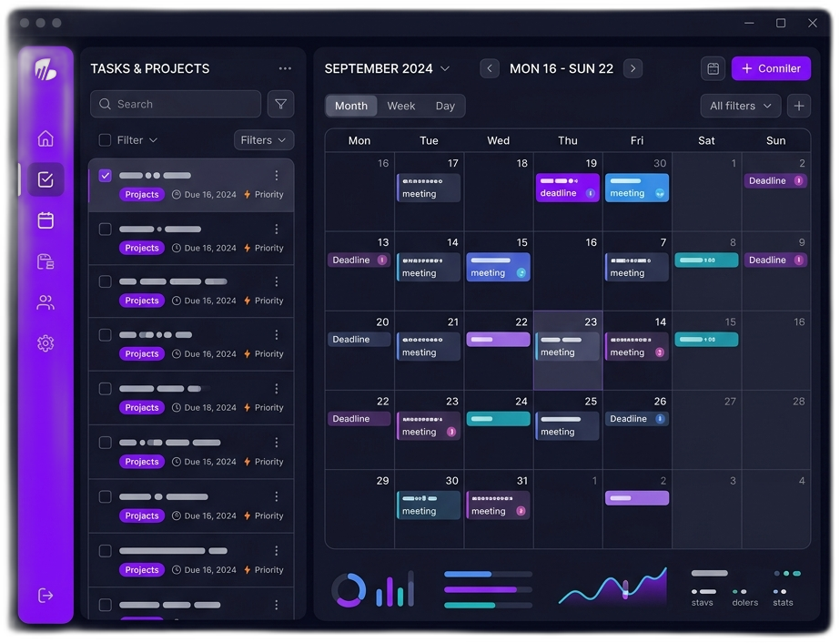Open the Home icon in the sidebar

click(x=46, y=138)
